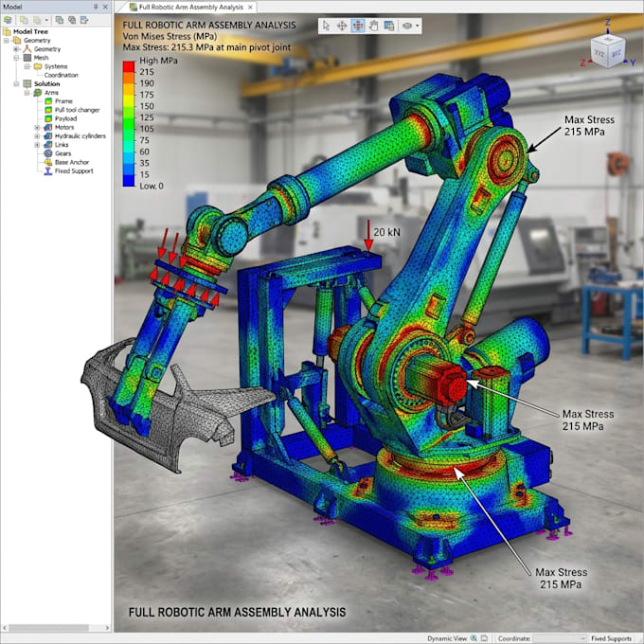The height and width of the screenshot is (644, 644).
Task: Select the Motors tree item
Action: 64,127
